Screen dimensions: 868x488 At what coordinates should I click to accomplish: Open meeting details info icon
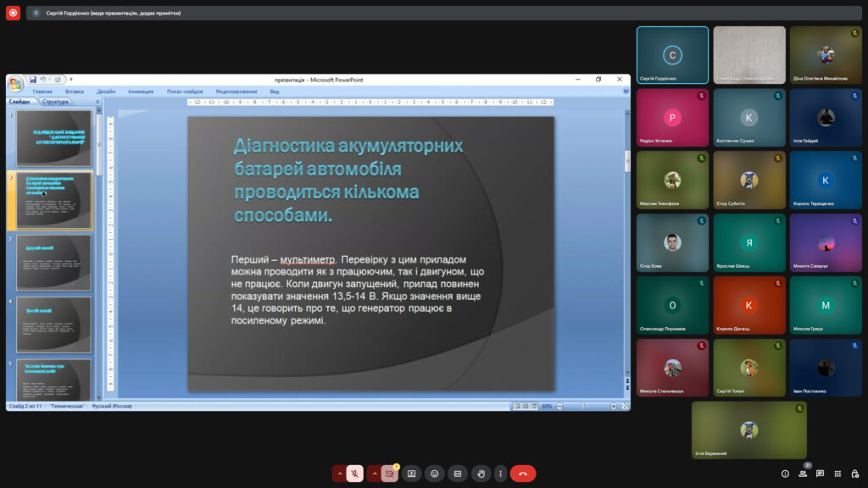[785, 474]
